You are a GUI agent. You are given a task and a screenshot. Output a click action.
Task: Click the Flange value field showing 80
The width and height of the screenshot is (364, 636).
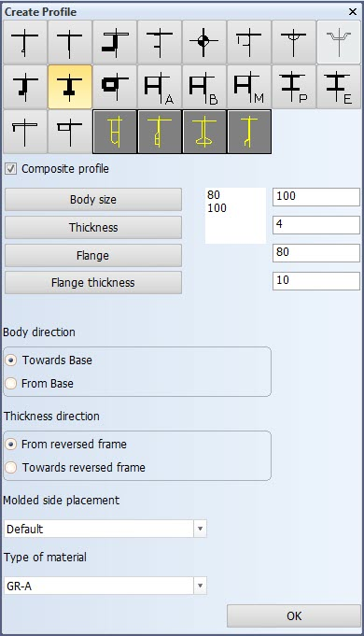[316, 253]
